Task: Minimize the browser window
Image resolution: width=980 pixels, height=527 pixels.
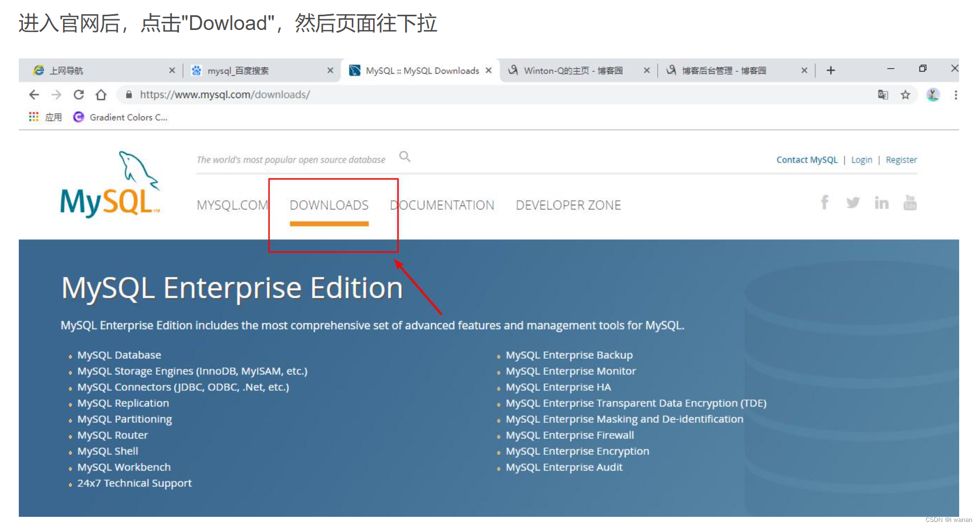Action: 891,69
